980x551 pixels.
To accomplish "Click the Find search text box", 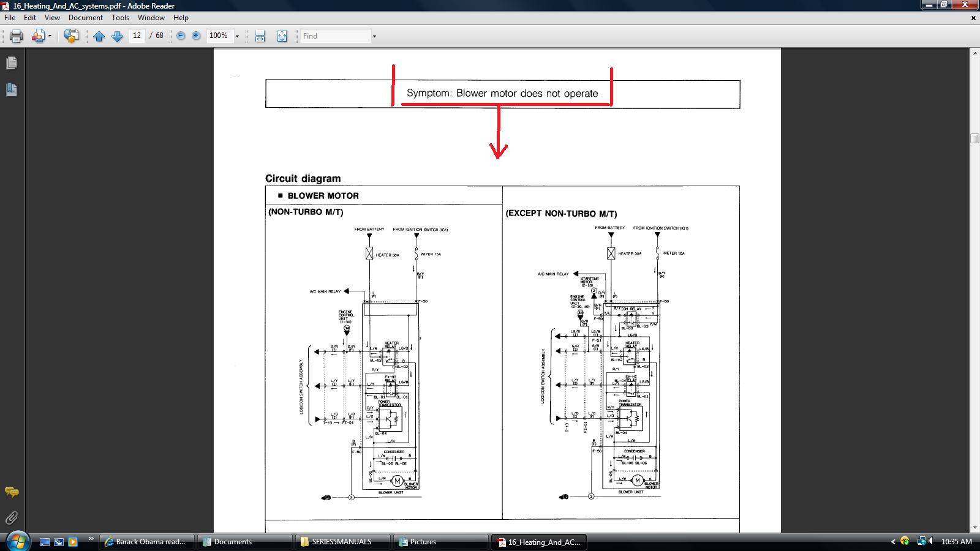I will click(336, 36).
